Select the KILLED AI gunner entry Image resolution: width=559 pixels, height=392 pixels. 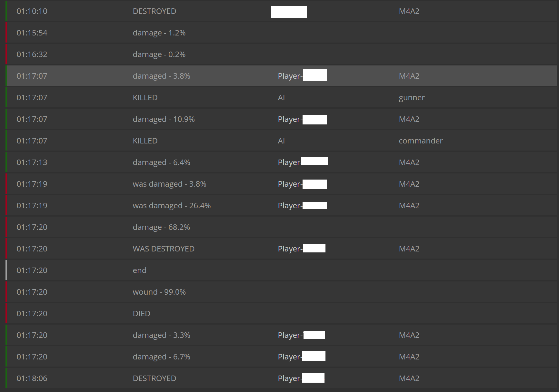pos(145,98)
